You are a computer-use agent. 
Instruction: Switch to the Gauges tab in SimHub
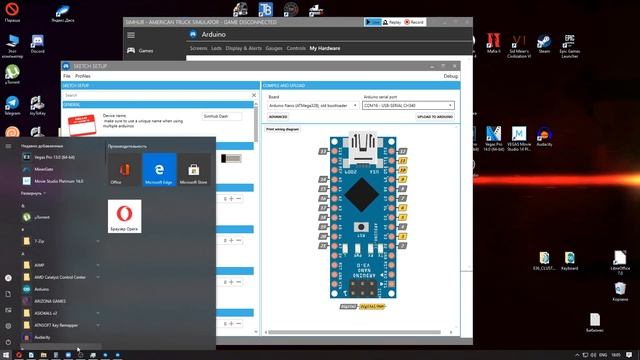pos(274,48)
